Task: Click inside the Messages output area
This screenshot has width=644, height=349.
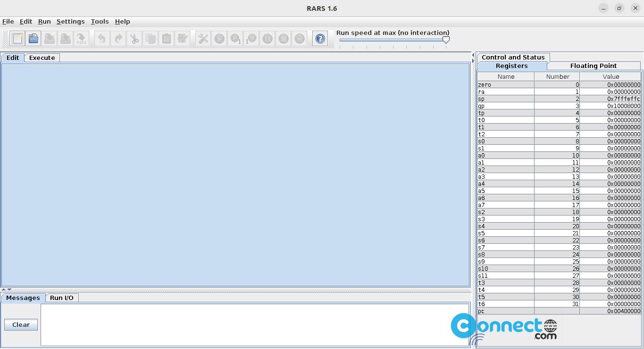Action: point(255,325)
